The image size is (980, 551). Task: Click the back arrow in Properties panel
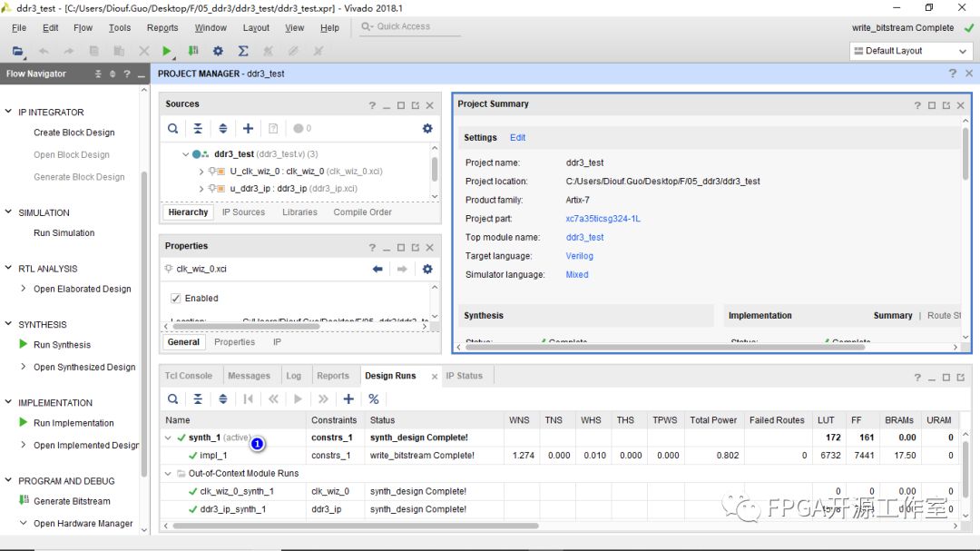[x=378, y=269]
